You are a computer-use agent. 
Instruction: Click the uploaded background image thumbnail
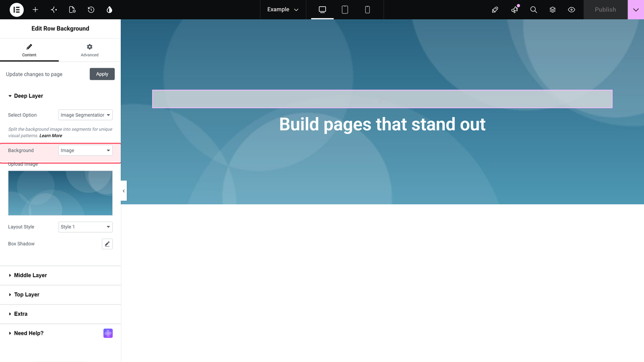pyautogui.click(x=60, y=193)
